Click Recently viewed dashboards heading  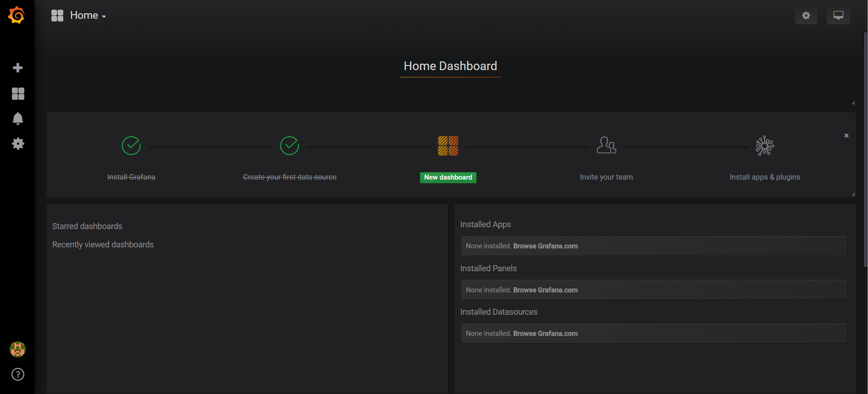click(x=103, y=245)
